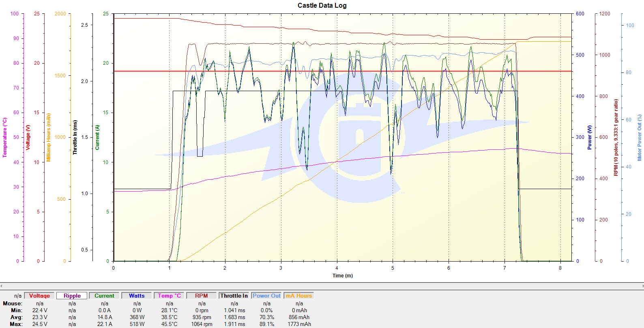The width and height of the screenshot is (644, 328).
Task: Click the average throttle value 1.683 ms
Action: (234, 317)
